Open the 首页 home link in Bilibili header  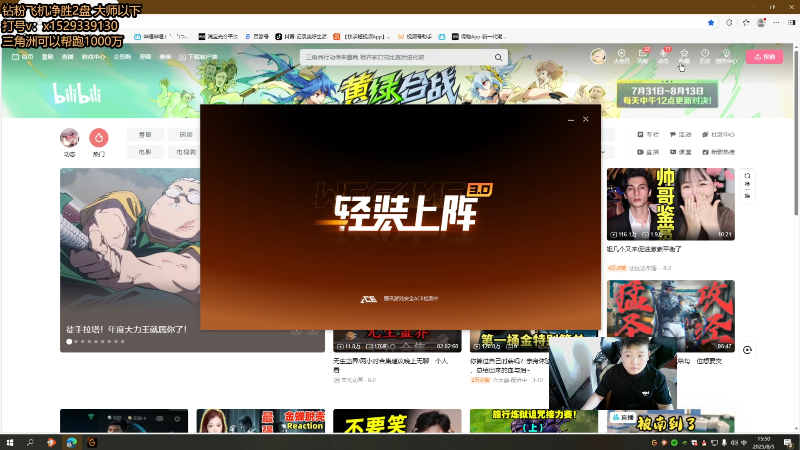[22, 57]
